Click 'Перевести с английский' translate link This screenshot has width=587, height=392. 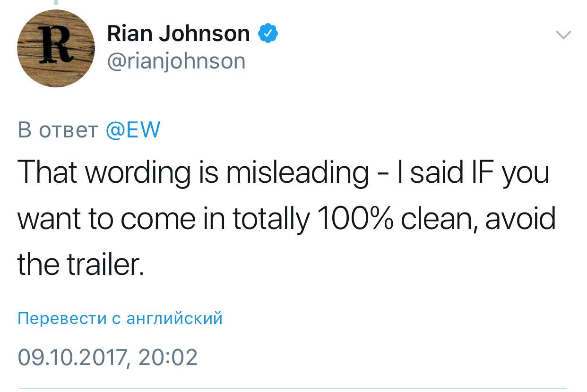[x=120, y=319]
